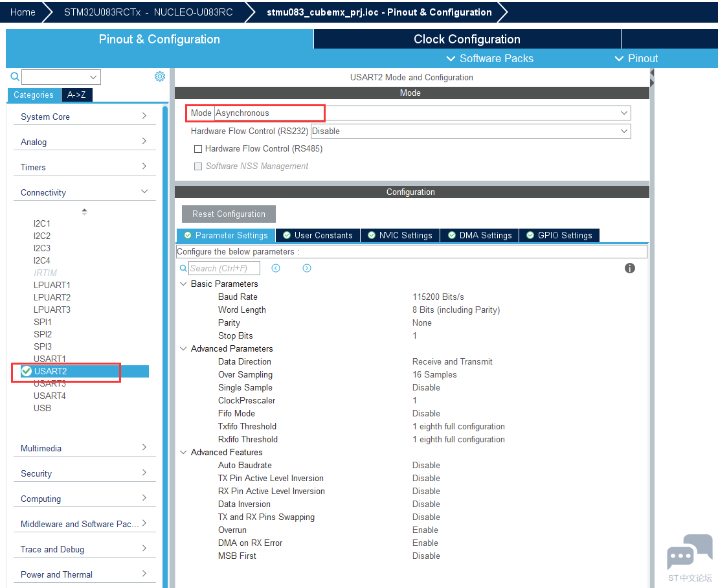
Task: Go to next search result arrow
Action: pyautogui.click(x=307, y=268)
